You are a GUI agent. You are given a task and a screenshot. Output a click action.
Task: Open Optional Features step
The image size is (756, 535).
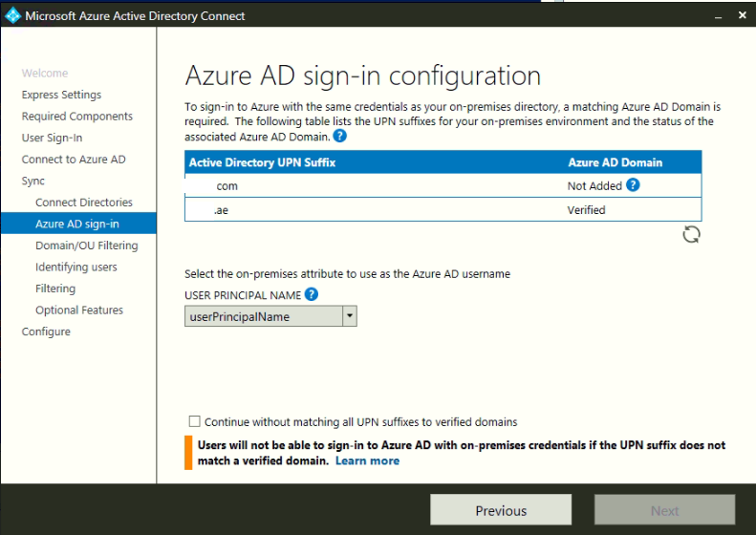click(x=79, y=310)
